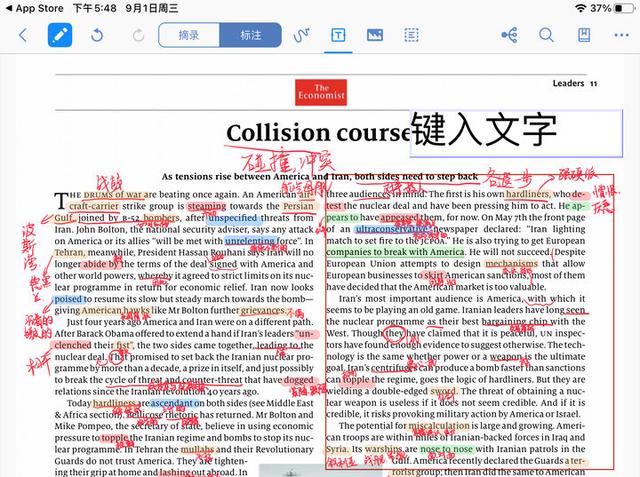Image resolution: width=640 pixels, height=477 pixels.
Task: Tap the Leaders 11 page label
Action: [575, 83]
